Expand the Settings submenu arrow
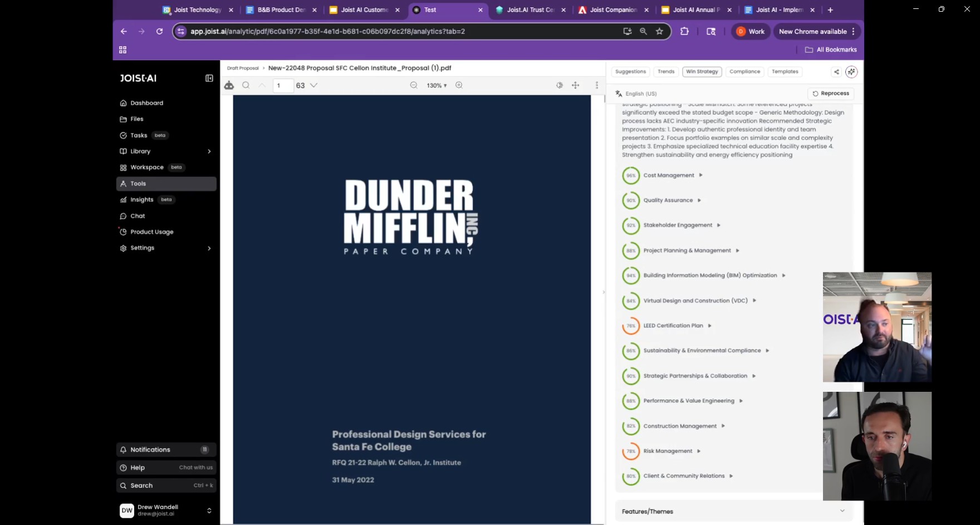The image size is (980, 525). (x=209, y=248)
